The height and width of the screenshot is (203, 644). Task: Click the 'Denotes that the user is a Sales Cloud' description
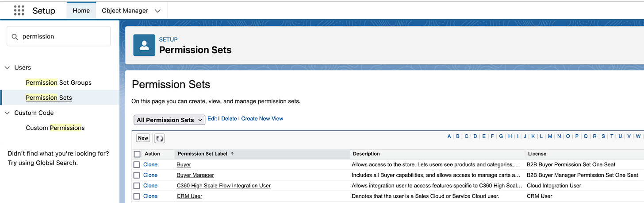[426, 196]
